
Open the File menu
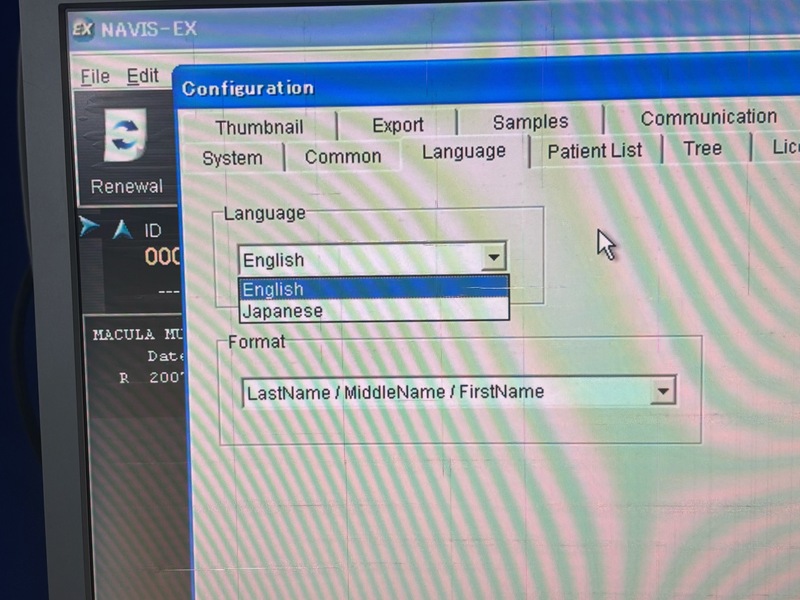pyautogui.click(x=95, y=77)
